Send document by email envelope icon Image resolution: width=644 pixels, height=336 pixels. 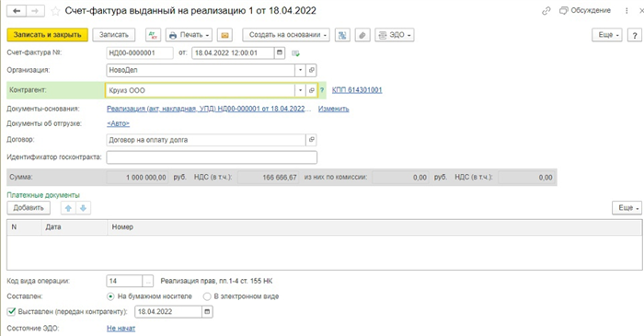[x=224, y=35]
